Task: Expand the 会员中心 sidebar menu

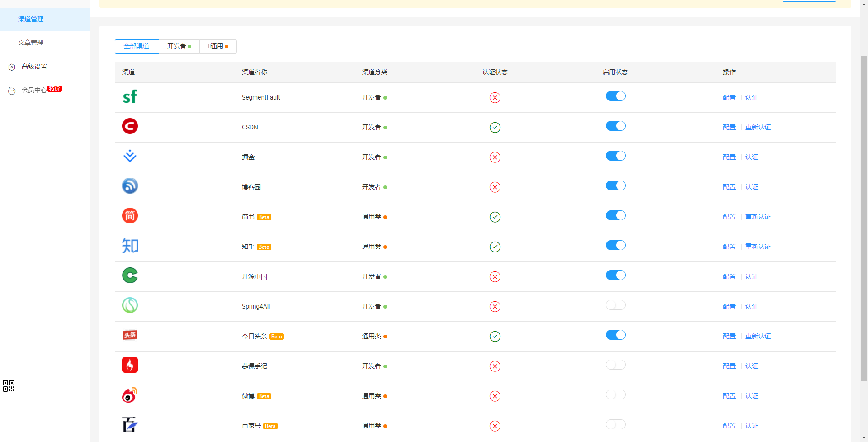Action: click(x=34, y=90)
